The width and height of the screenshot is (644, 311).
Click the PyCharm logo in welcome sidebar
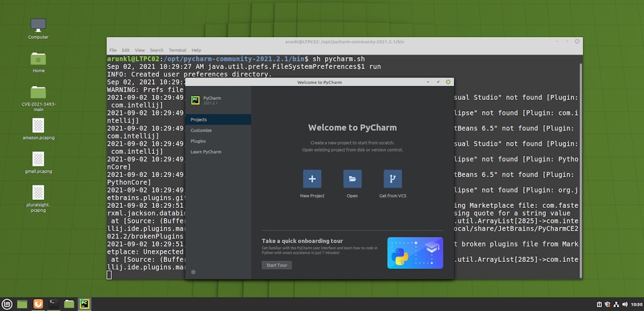[196, 100]
